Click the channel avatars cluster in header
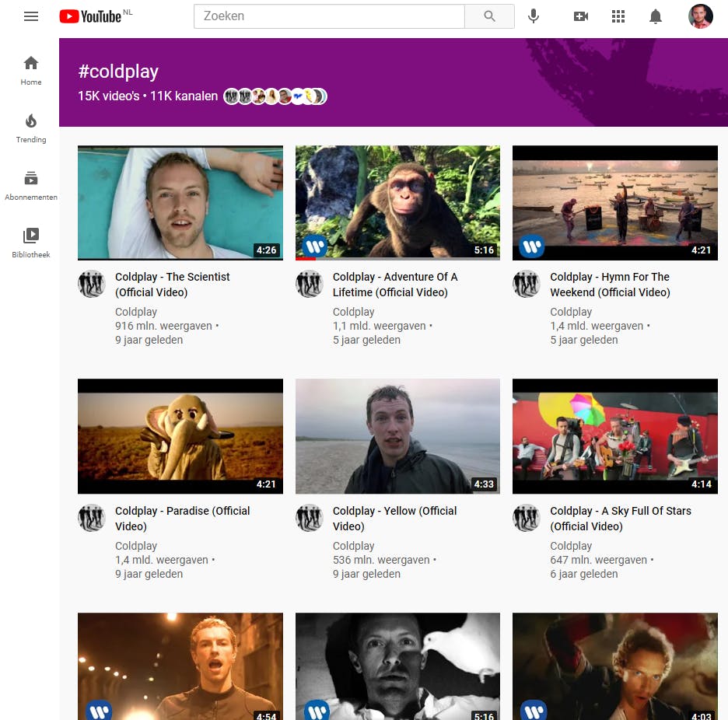Viewport: 728px width, 720px height. pos(275,96)
